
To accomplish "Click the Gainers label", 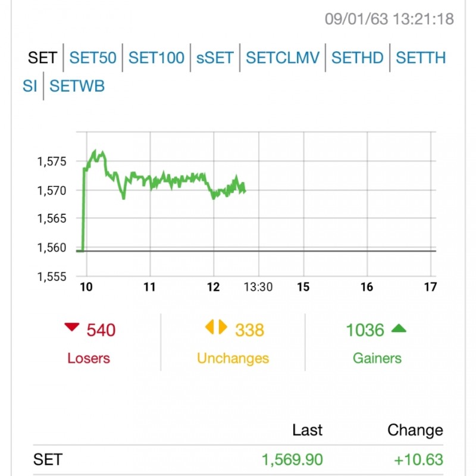I will pyautogui.click(x=377, y=358).
